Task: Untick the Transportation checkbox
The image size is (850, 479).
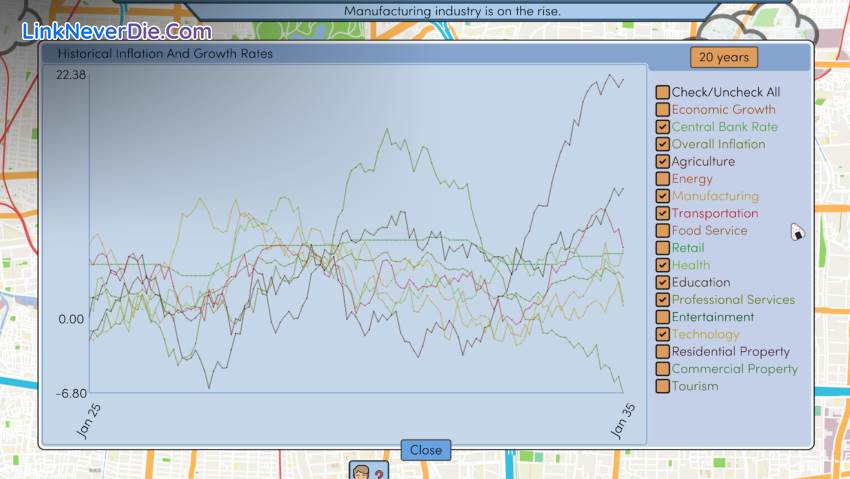Action: pos(662,214)
